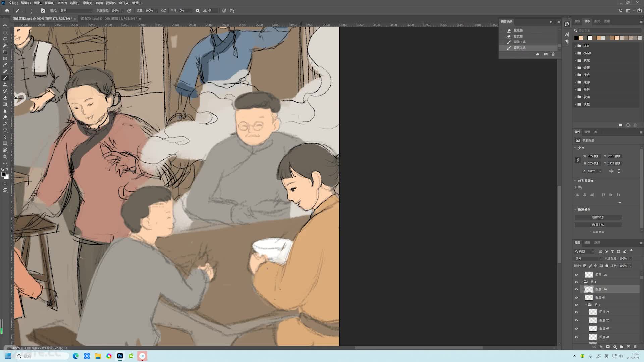Screen dimensions: 644x362
Task: Expand the 灰度 swatch folder
Action: point(575,61)
